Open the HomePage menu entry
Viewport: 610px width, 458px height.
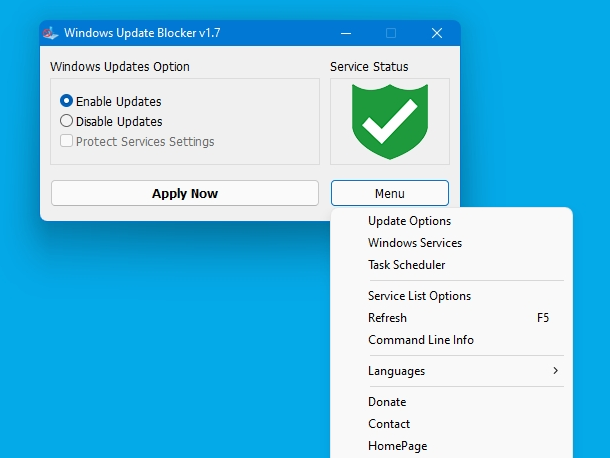(x=397, y=446)
